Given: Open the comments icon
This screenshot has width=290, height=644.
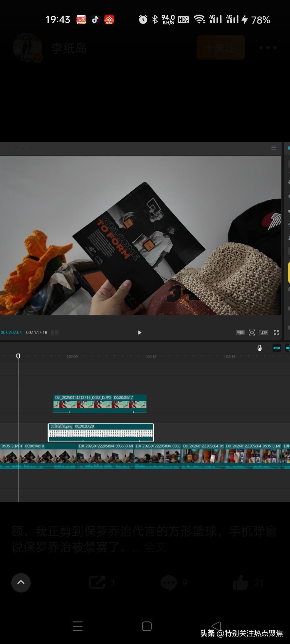Looking at the screenshot, I should tap(169, 583).
